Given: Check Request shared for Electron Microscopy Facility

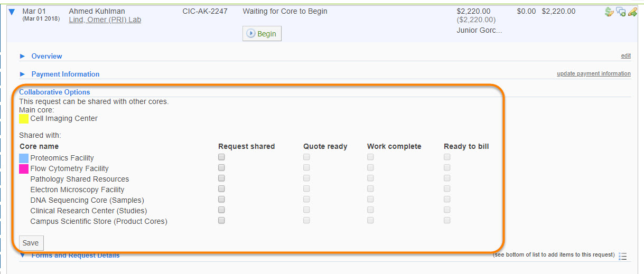Looking at the screenshot, I should [221, 189].
